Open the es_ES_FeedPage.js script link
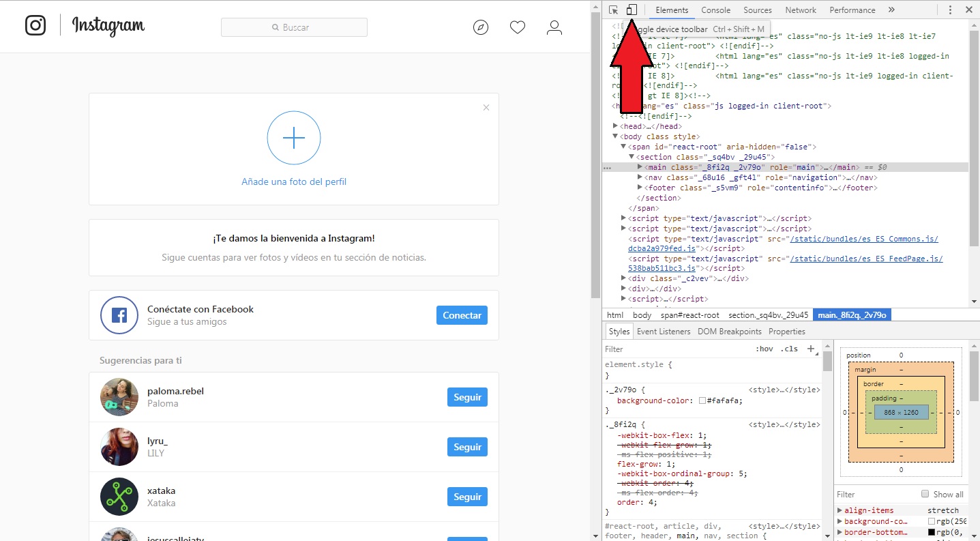This screenshot has width=980, height=541. tap(865, 259)
